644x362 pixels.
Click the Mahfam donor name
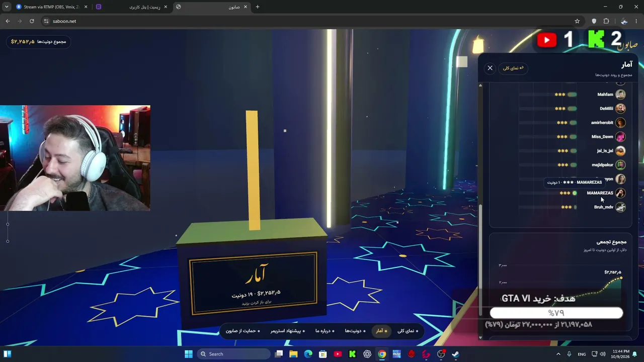click(605, 95)
